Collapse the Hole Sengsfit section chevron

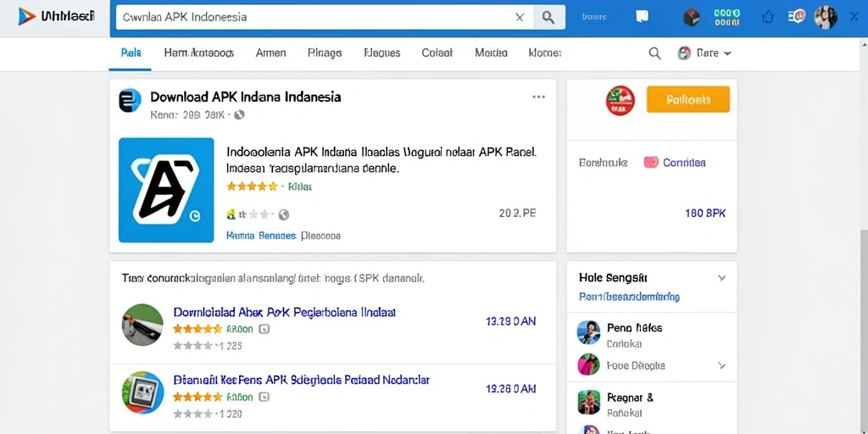point(721,278)
